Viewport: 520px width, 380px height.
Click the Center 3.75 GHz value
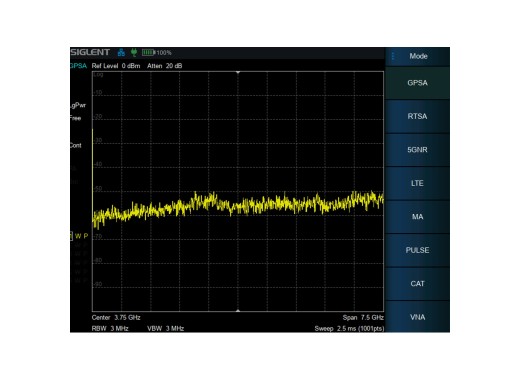click(116, 318)
